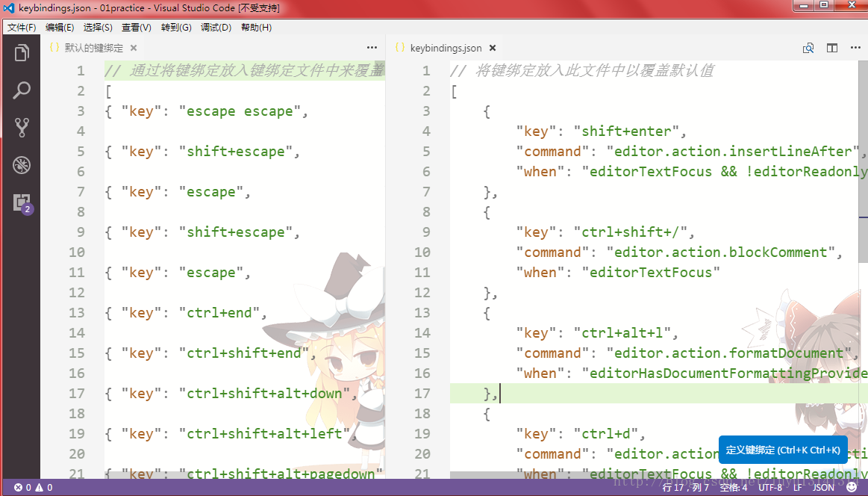Open the Explorer view in activity bar
The height and width of the screenshot is (496, 868).
22,52
